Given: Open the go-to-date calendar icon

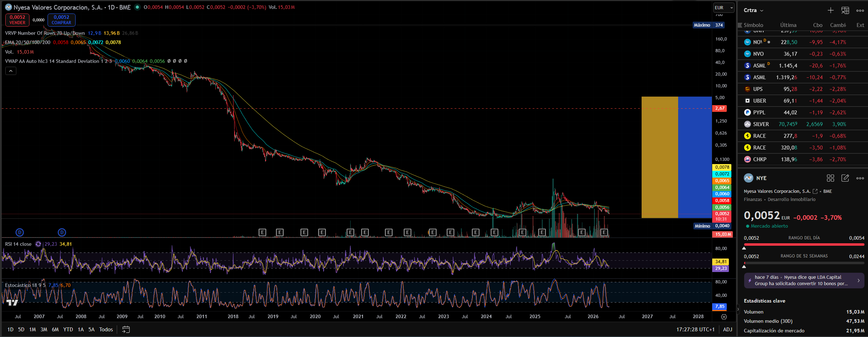Looking at the screenshot, I should tap(126, 330).
